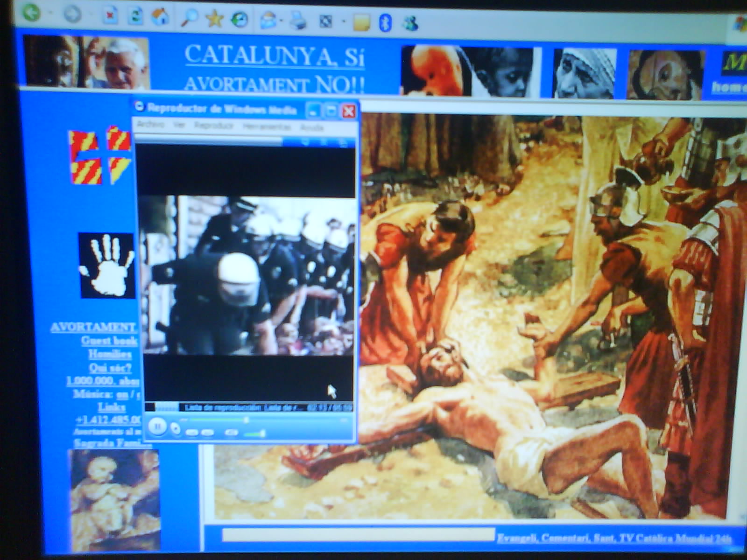747x560 pixels.
Task: Click the stop button next to pause
Action: (176, 428)
